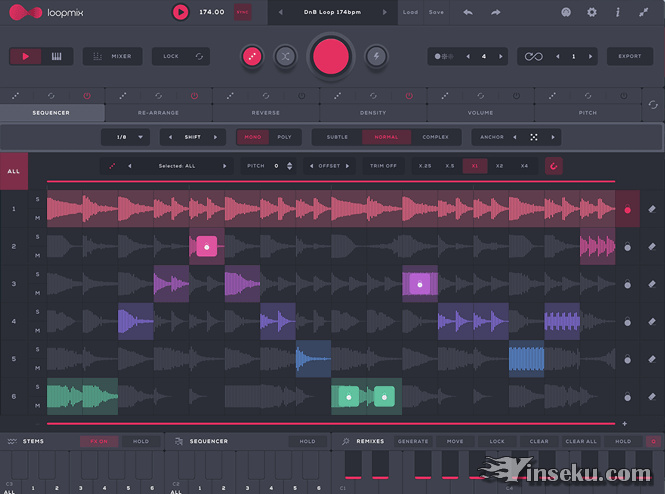
Task: Switch to the Re-Arrange tab
Action: click(x=158, y=113)
